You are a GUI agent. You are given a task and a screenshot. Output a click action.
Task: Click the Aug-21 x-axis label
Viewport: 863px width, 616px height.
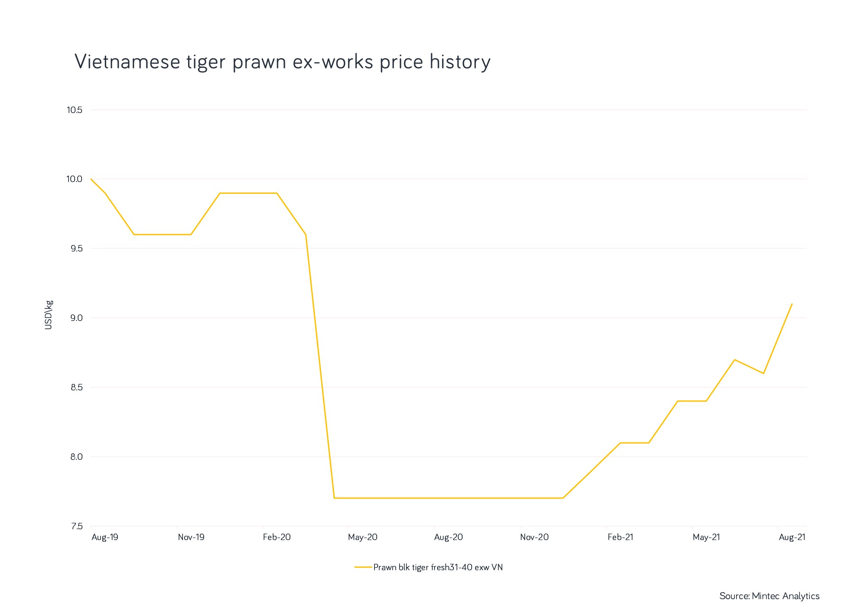(792, 537)
